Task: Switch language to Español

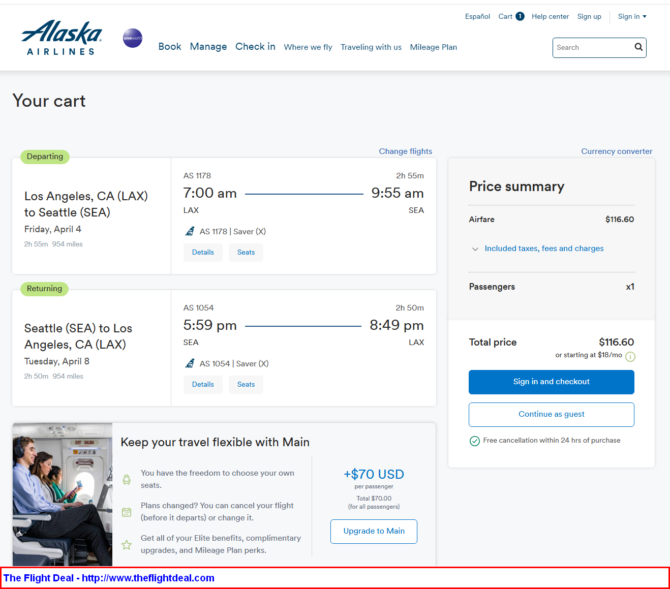Action: [477, 16]
